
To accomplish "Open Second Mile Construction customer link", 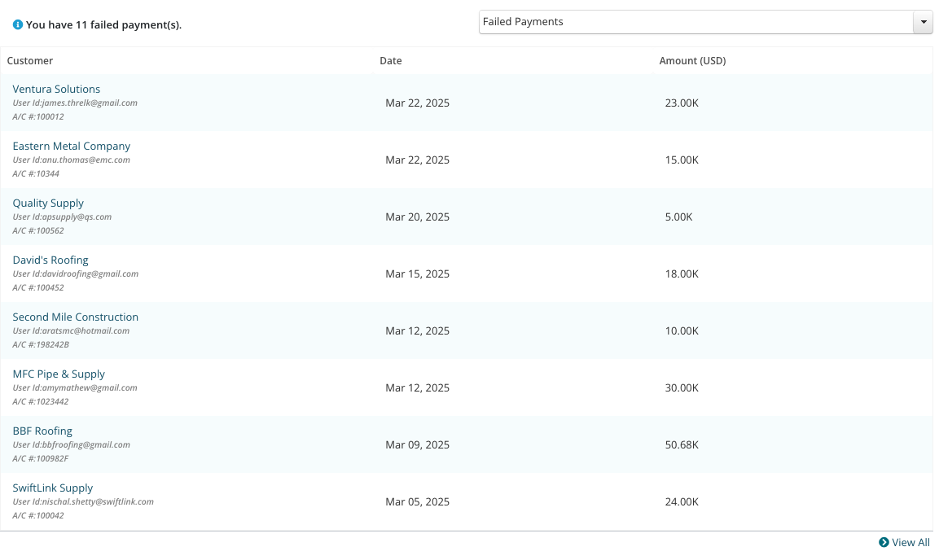I will [x=76, y=317].
